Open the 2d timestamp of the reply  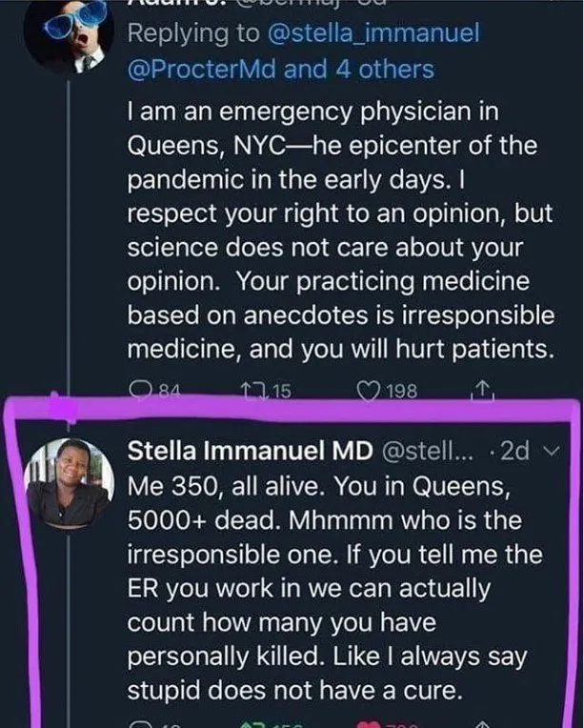point(515,451)
